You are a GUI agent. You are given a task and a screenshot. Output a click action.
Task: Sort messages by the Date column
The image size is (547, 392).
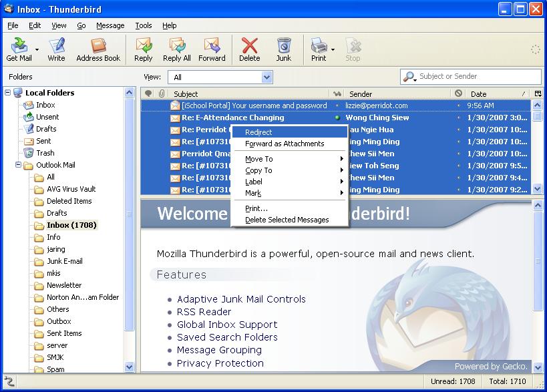point(498,93)
